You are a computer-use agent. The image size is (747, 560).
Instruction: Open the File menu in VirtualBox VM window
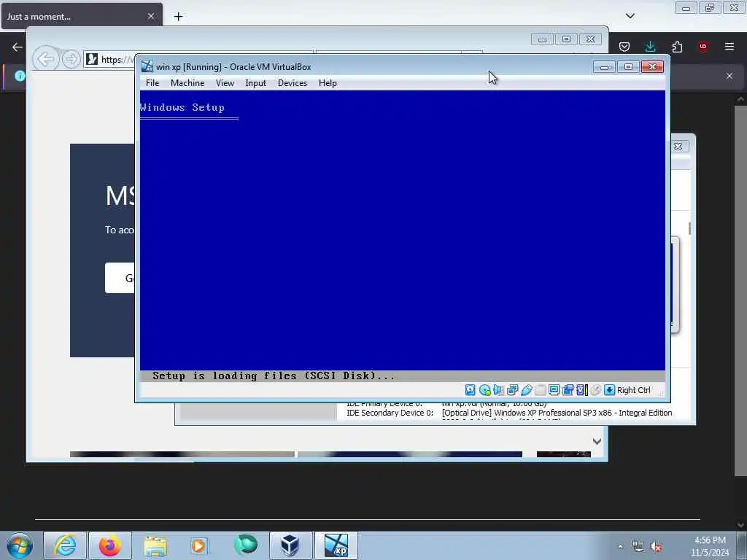click(152, 83)
